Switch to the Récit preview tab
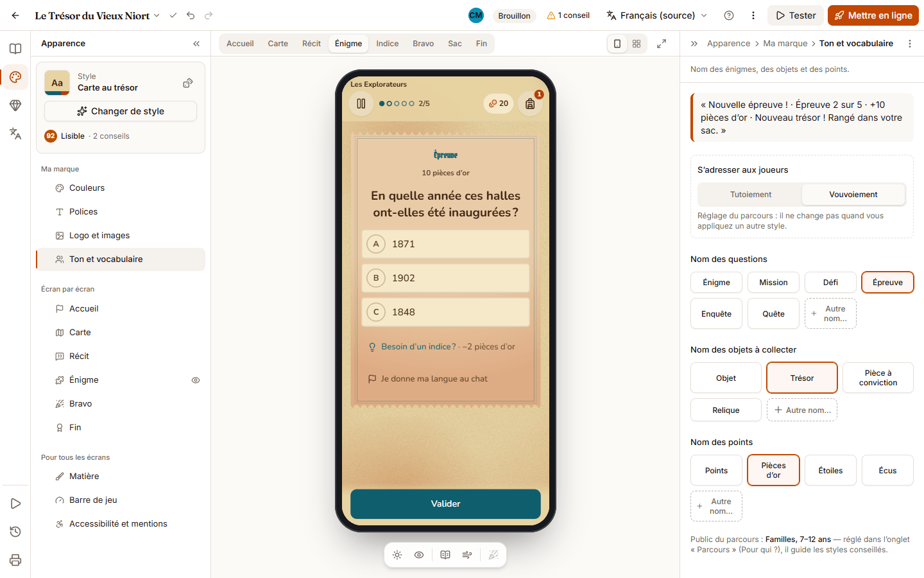The image size is (924, 578). (x=311, y=44)
